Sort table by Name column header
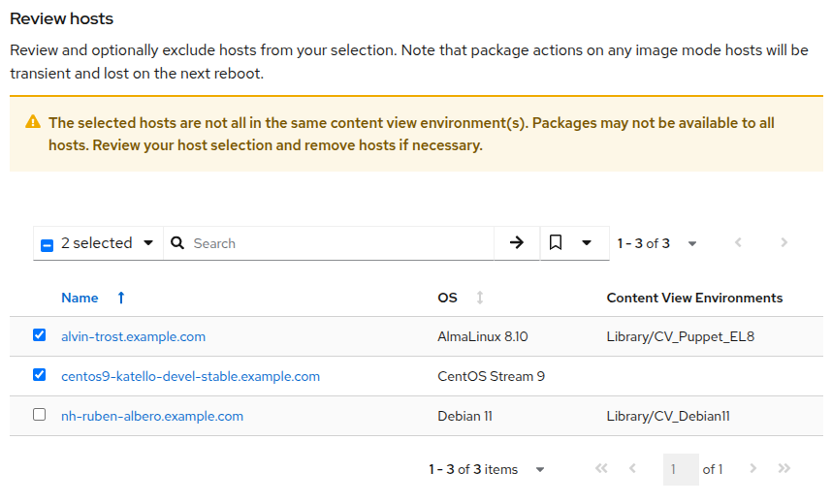832x504 pixels. (80, 298)
